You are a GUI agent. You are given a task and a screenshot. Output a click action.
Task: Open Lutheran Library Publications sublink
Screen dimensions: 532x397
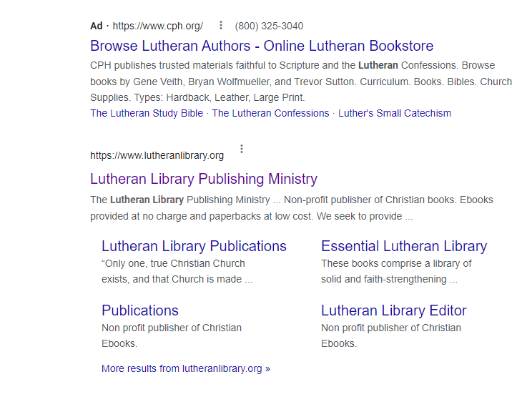[x=194, y=246]
